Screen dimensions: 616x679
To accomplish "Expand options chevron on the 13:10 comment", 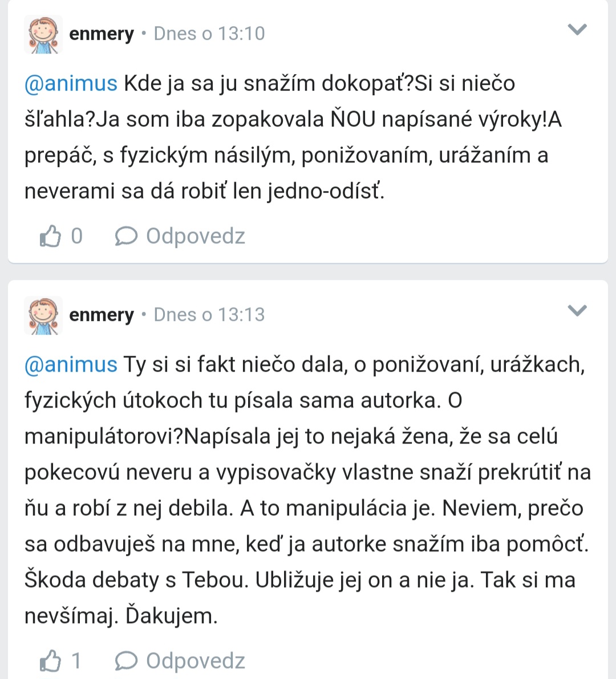I will (x=577, y=30).
